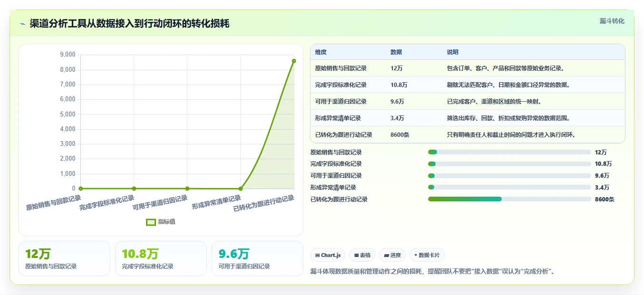The width and height of the screenshot is (644, 295).
Task: Click the 进度 chip
Action: pyautogui.click(x=392, y=255)
